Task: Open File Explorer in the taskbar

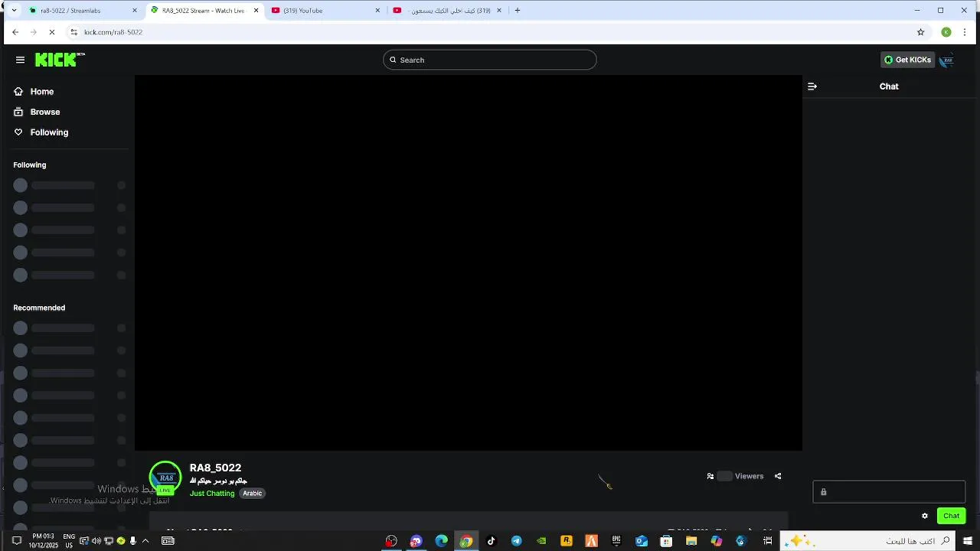Action: point(691,541)
